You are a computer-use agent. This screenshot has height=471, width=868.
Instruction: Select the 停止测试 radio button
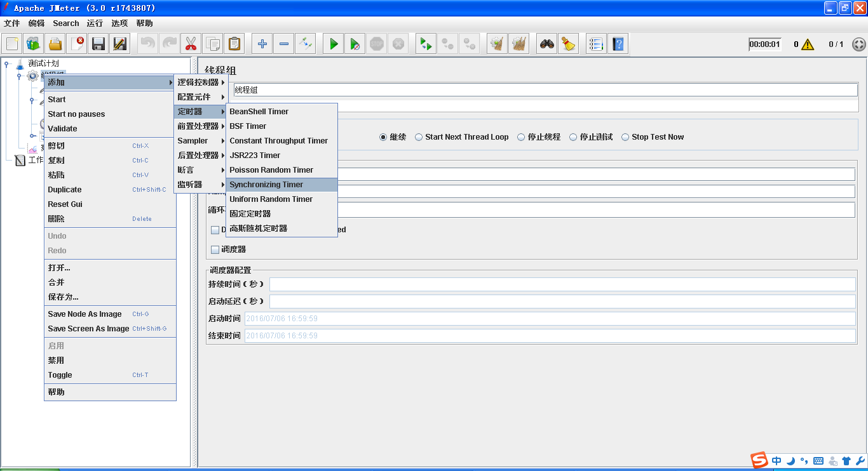click(x=573, y=137)
